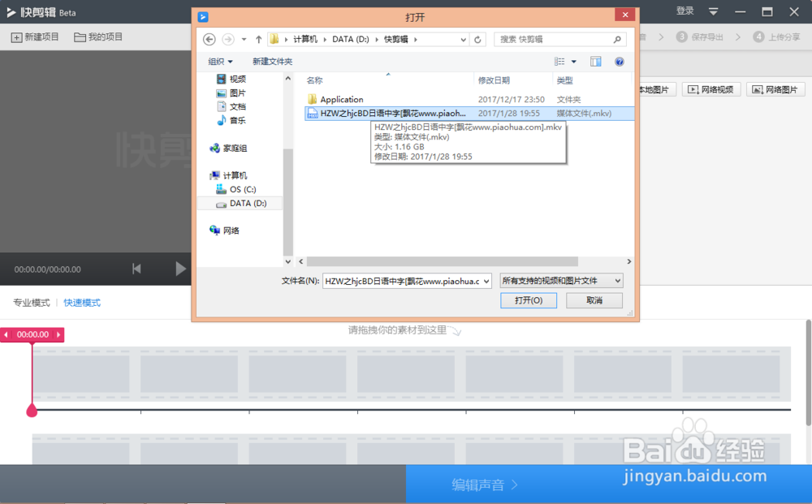Open the dialog help icon
This screenshot has height=504, width=812.
pos(619,62)
